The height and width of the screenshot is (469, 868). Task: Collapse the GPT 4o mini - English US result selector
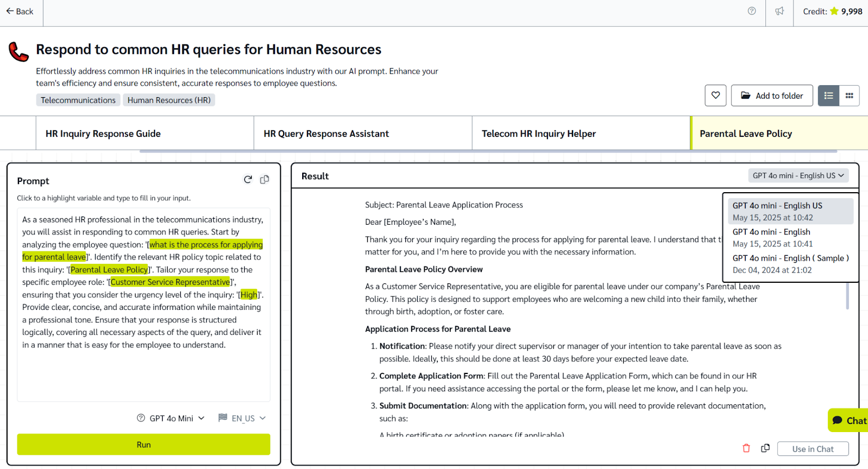coord(799,176)
